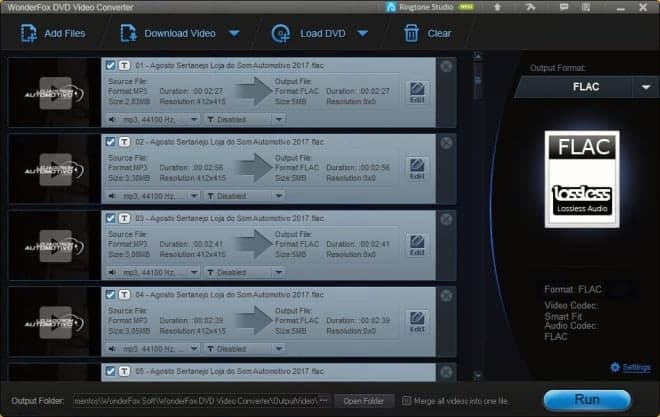Remove track 05 with its X button
Viewport: 660px width, 417px height.
click(446, 372)
